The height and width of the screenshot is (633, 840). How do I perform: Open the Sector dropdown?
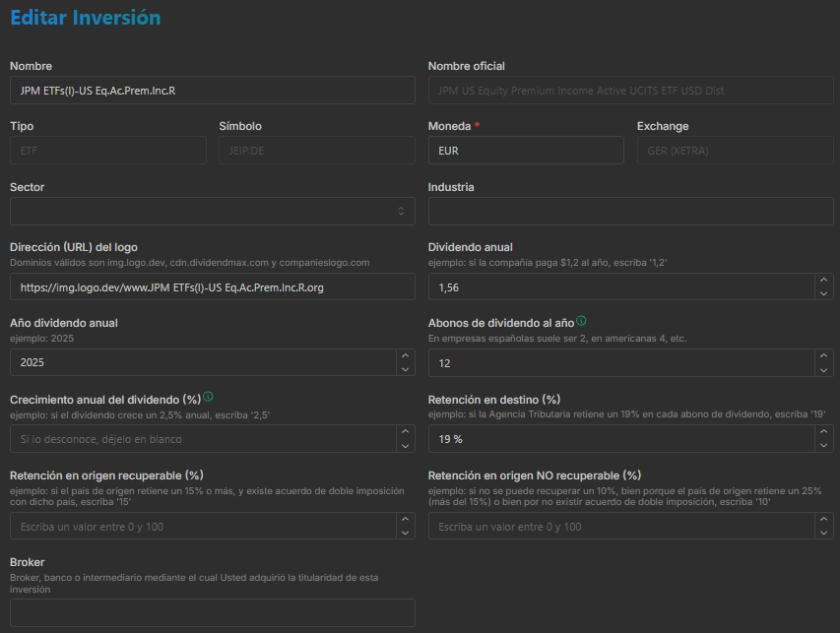[x=212, y=211]
